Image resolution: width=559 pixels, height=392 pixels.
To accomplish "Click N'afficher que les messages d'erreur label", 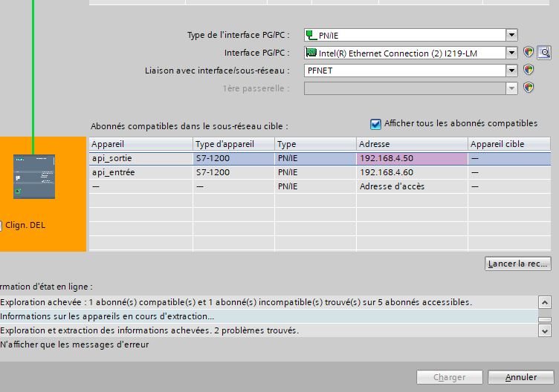I will tap(74, 344).
